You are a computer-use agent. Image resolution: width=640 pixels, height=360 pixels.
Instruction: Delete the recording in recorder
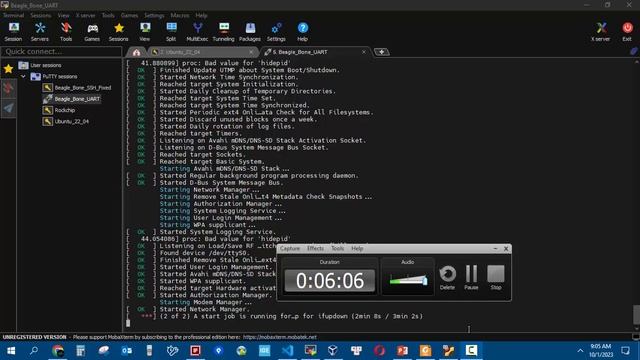pos(447,277)
